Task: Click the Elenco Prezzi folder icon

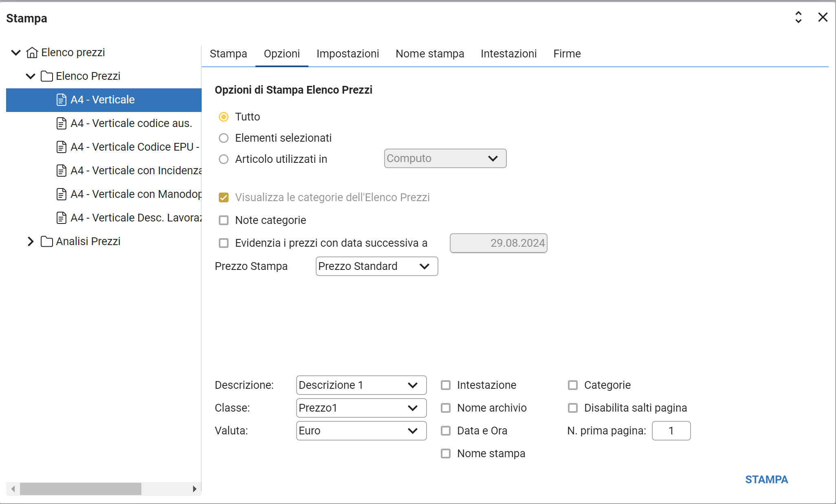Action: tap(46, 76)
